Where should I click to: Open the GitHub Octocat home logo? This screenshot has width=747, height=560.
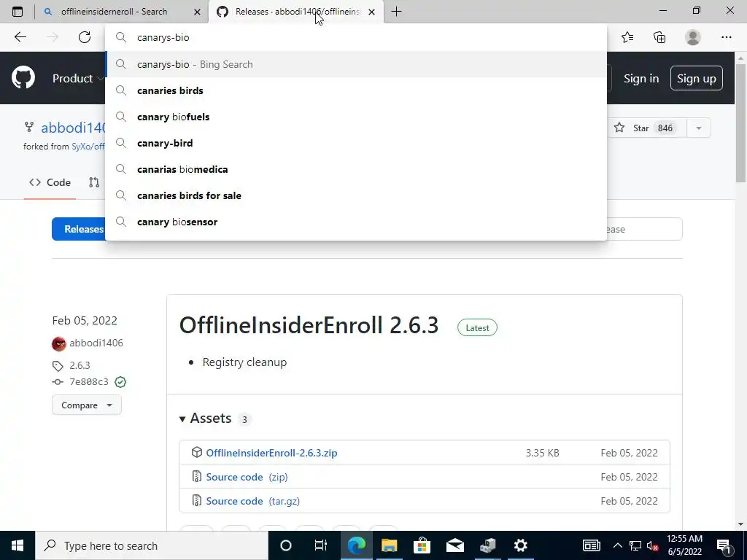tap(23, 78)
